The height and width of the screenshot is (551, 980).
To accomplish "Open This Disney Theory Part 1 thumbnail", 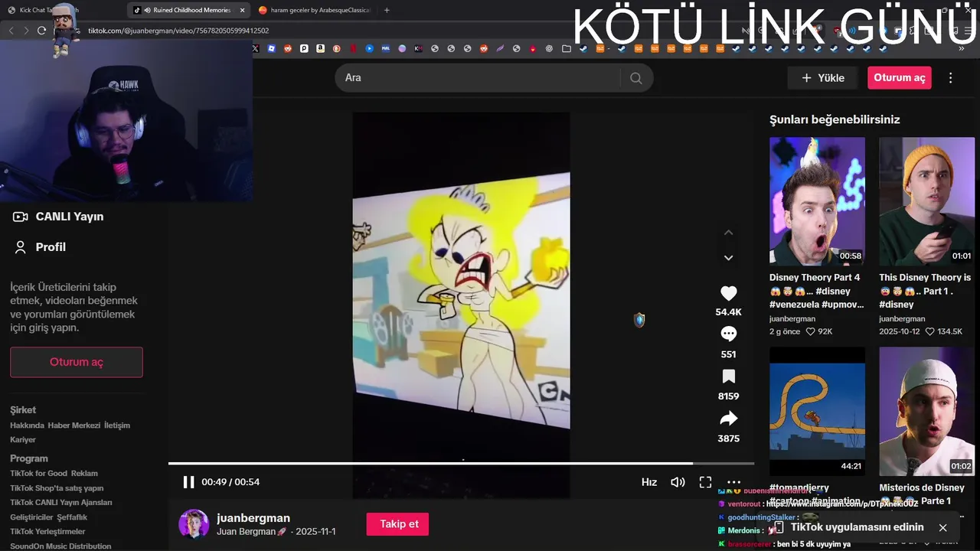I will pyautogui.click(x=926, y=202).
